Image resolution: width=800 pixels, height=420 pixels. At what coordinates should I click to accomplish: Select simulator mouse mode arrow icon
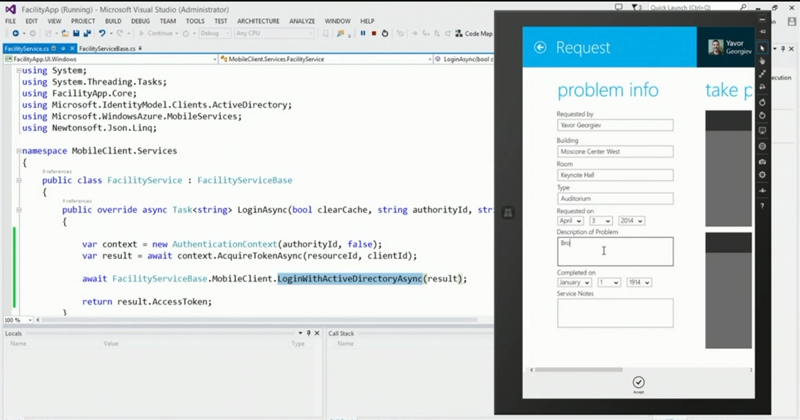tap(762, 48)
